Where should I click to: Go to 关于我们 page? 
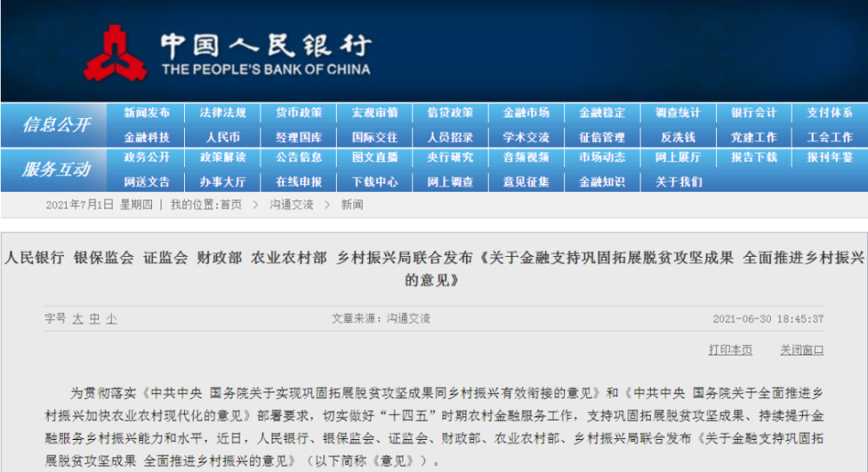678,182
